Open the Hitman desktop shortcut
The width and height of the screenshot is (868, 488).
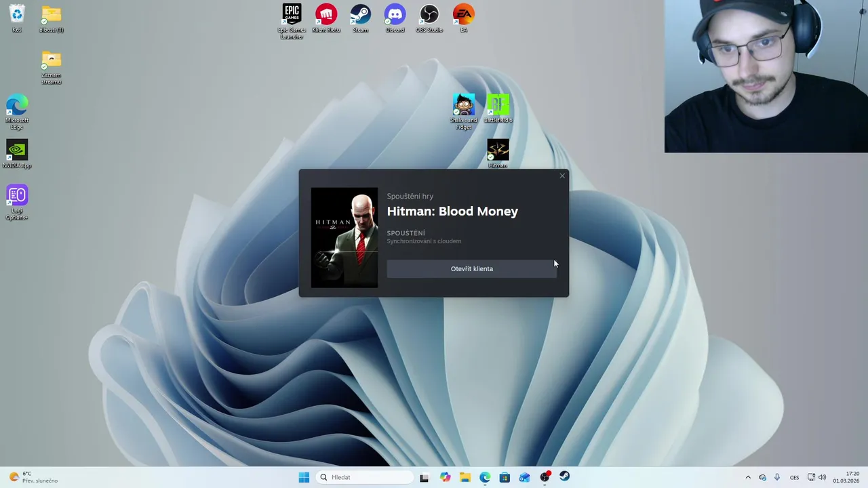[498, 154]
